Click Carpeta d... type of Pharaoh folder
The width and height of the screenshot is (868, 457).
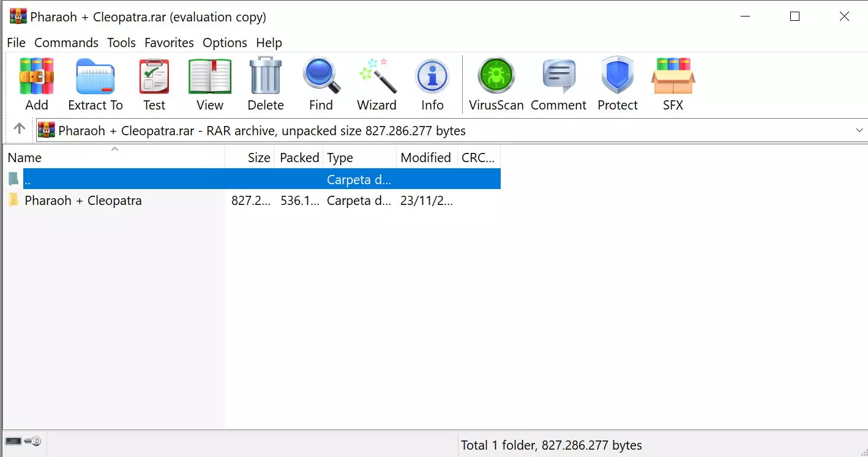(x=359, y=201)
